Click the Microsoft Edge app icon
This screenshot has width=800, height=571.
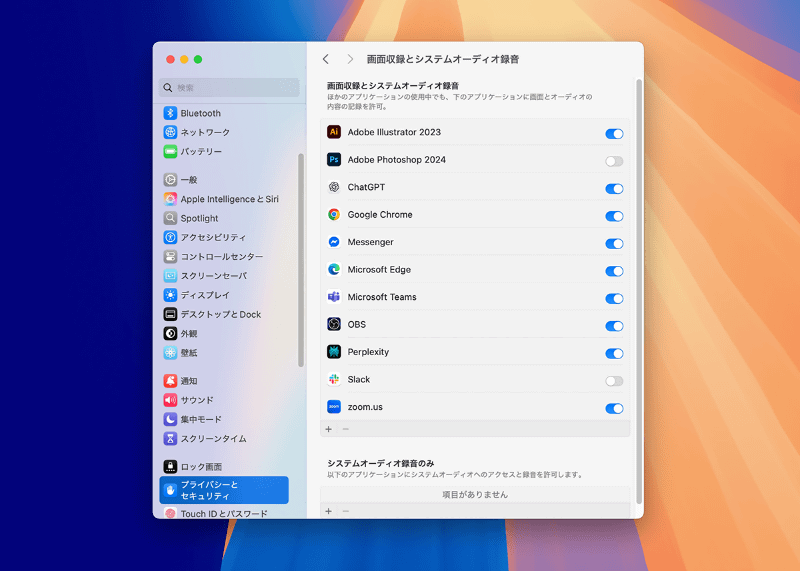tap(334, 269)
